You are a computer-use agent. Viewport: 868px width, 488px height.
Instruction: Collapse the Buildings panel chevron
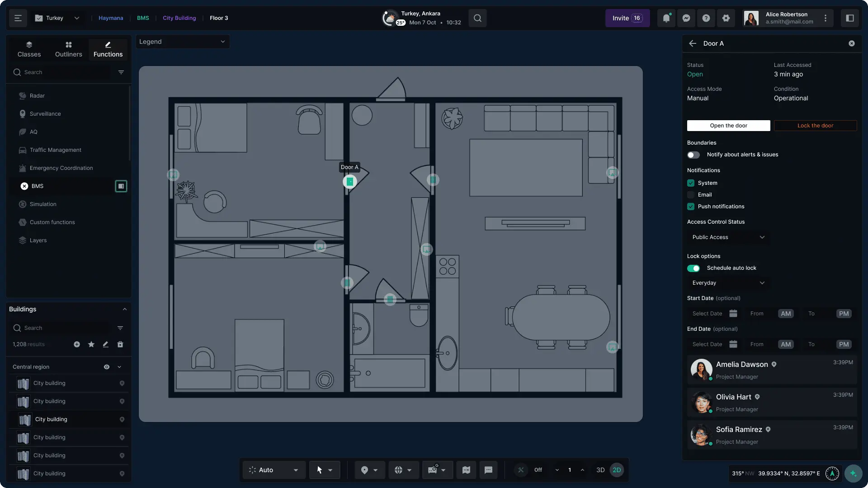(125, 309)
